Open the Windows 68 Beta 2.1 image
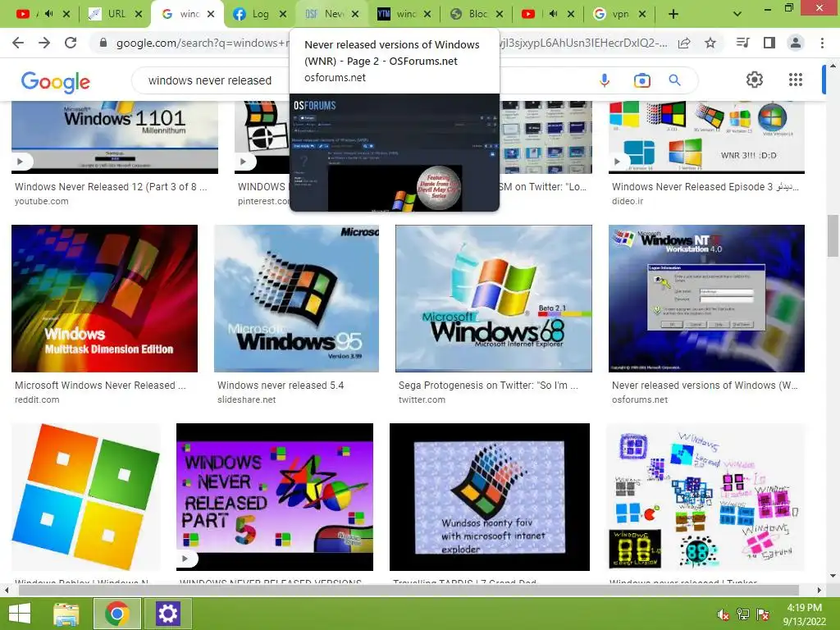Viewport: 840px width, 630px height. click(x=493, y=299)
